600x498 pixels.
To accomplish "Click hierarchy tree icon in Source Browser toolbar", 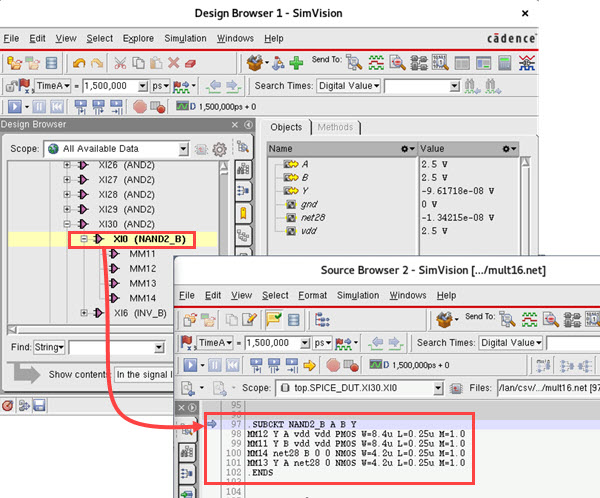I will click(x=322, y=320).
